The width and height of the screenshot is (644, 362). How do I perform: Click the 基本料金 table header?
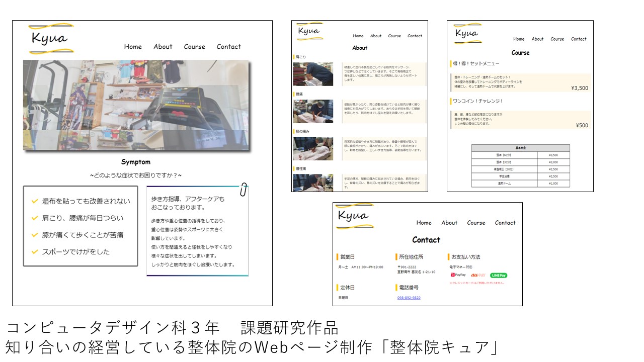[521, 148]
